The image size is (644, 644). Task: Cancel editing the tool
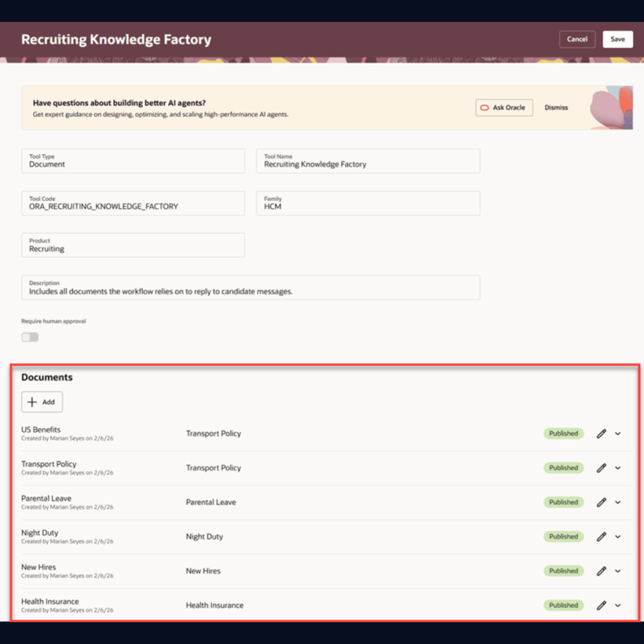coord(577,39)
